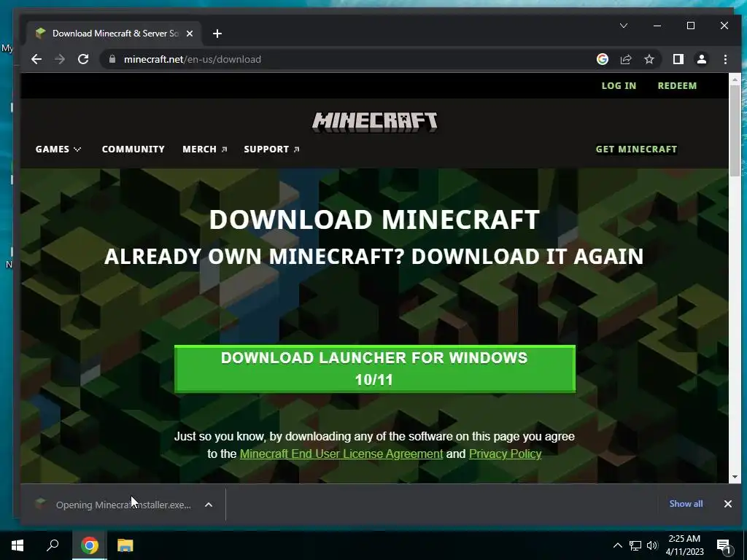
Task: Open the tab search chevron
Action: coord(623,26)
